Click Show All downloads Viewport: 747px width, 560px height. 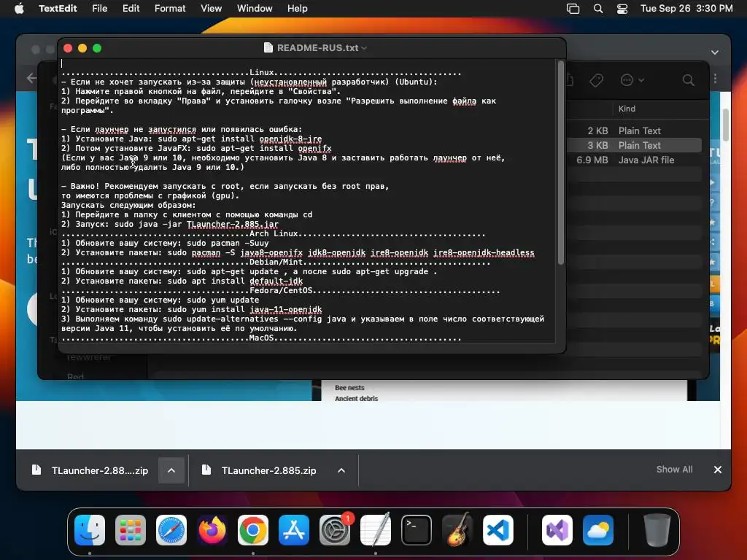pyautogui.click(x=674, y=470)
